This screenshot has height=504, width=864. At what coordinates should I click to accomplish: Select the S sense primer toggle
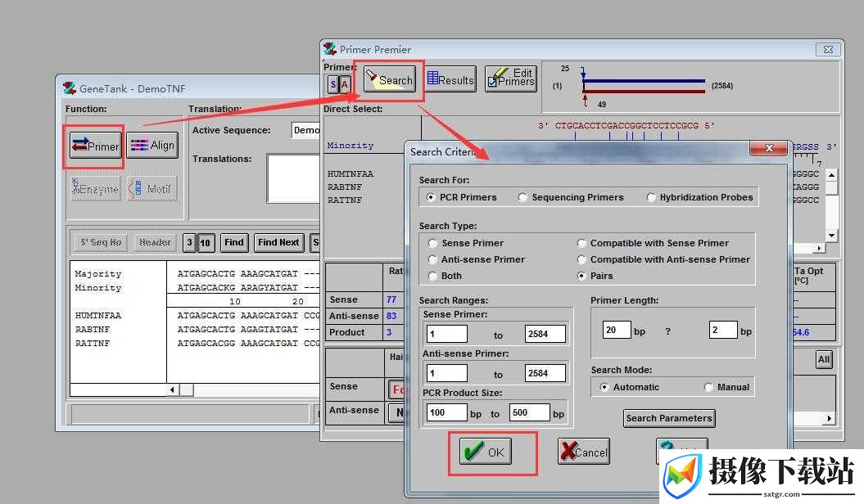coord(332,84)
